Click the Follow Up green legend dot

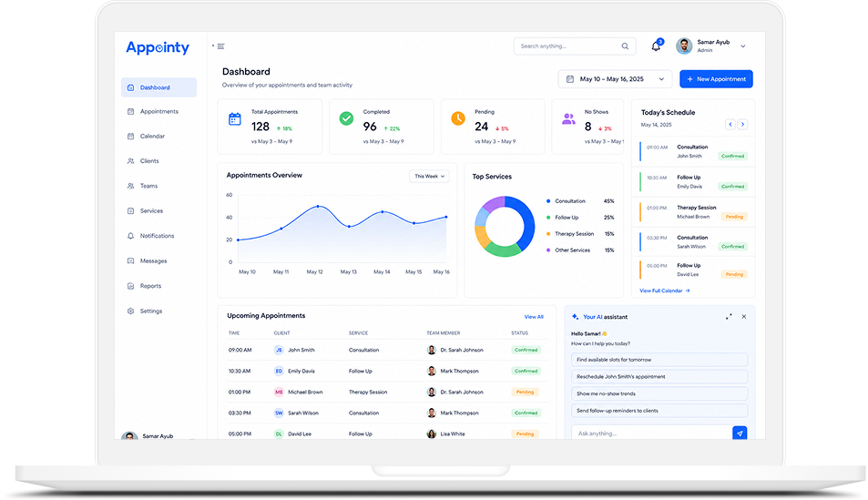click(548, 218)
